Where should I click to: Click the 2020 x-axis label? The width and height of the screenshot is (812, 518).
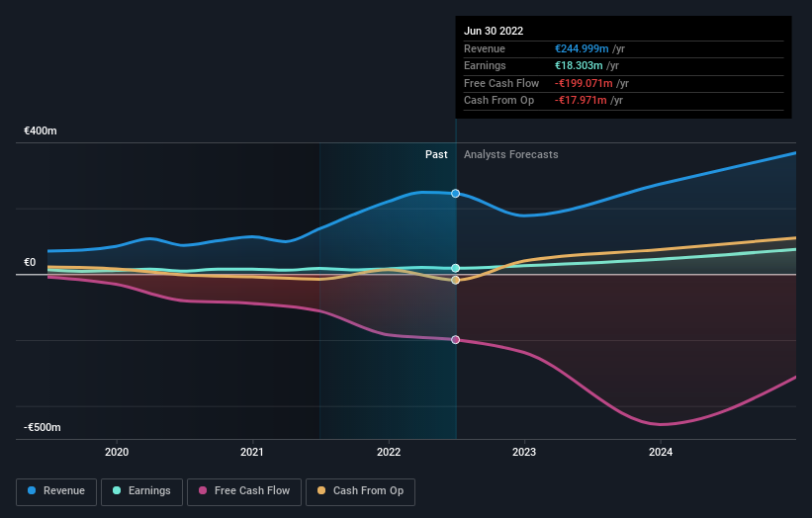[117, 453]
